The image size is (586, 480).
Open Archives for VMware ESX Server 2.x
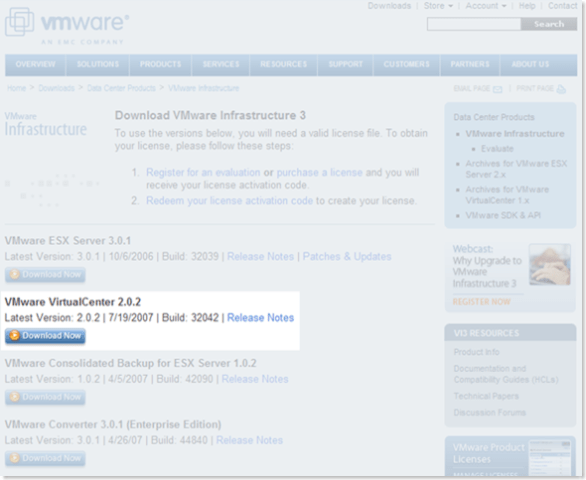pos(516,169)
